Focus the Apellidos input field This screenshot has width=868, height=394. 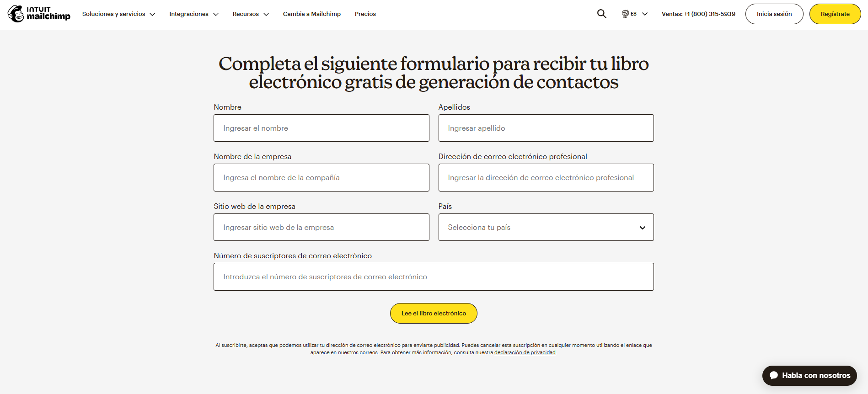546,128
